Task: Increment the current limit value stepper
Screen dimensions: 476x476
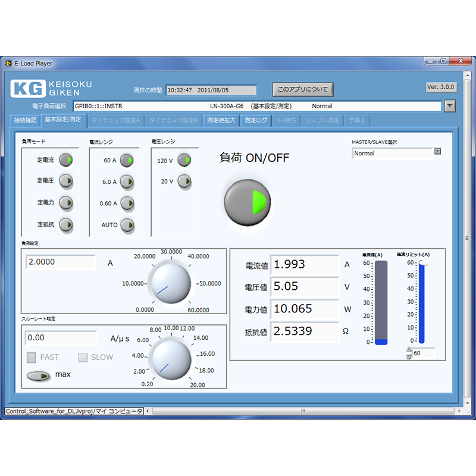Action: pyautogui.click(x=408, y=350)
